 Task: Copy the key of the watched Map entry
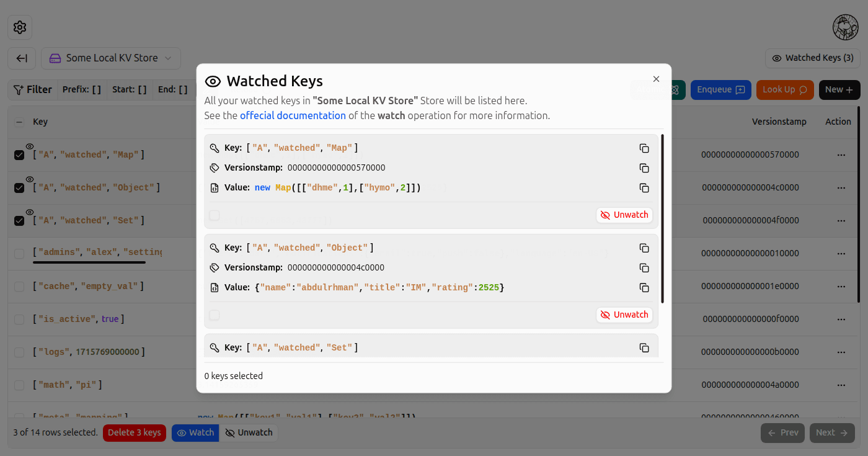[x=644, y=148]
